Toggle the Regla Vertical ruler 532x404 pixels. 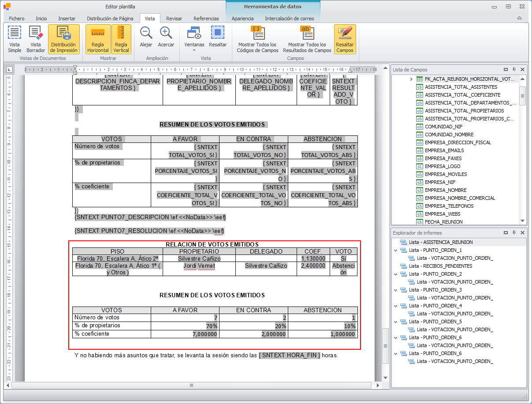click(121, 39)
